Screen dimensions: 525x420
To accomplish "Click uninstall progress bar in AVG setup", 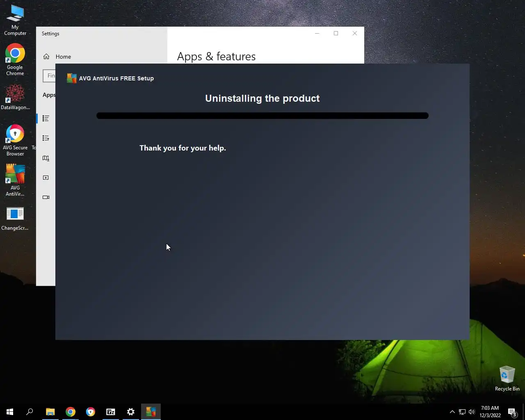I will (x=262, y=116).
